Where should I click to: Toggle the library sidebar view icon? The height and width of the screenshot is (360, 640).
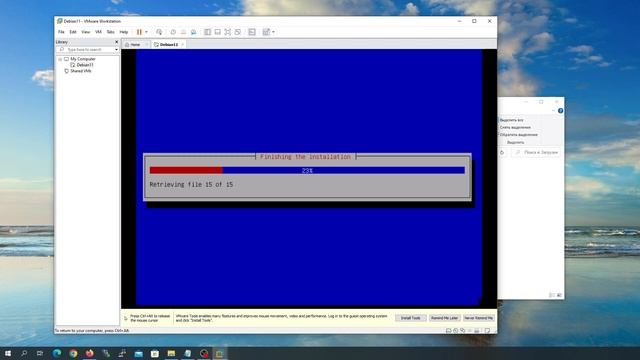click(208, 32)
